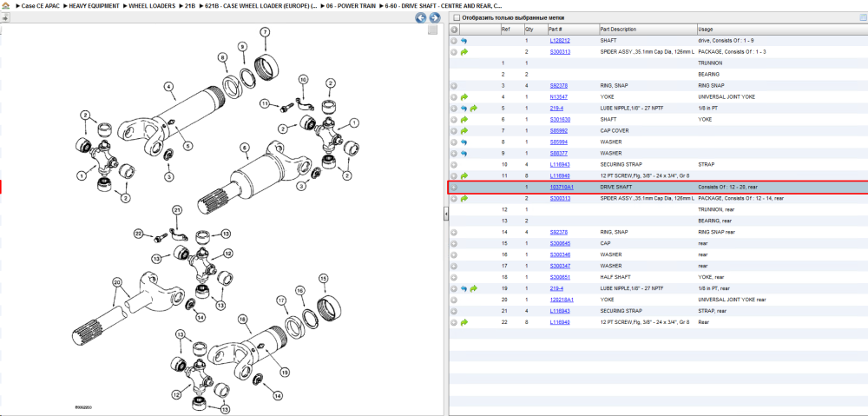Sort by 'Ref' column header
868x416 pixels.
(x=511, y=30)
